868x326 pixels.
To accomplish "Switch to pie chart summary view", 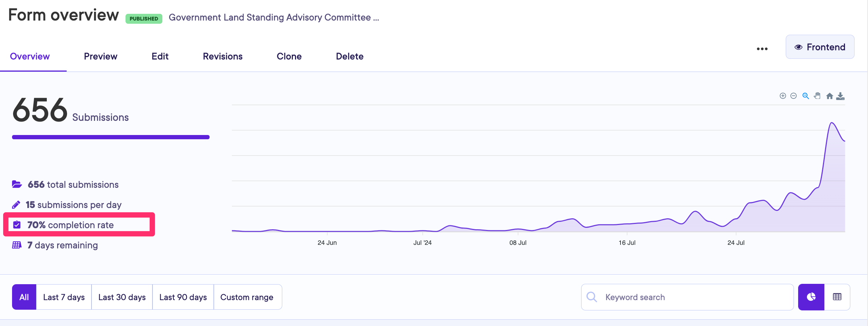I will [x=811, y=297].
